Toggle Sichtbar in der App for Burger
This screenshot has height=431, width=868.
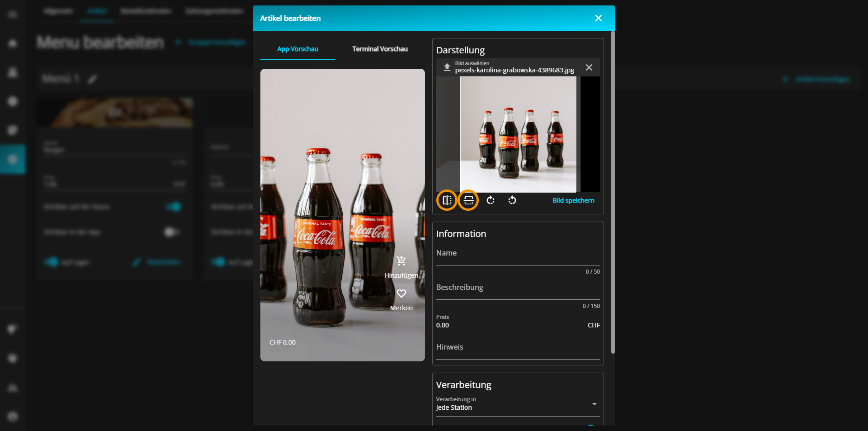coord(171,232)
